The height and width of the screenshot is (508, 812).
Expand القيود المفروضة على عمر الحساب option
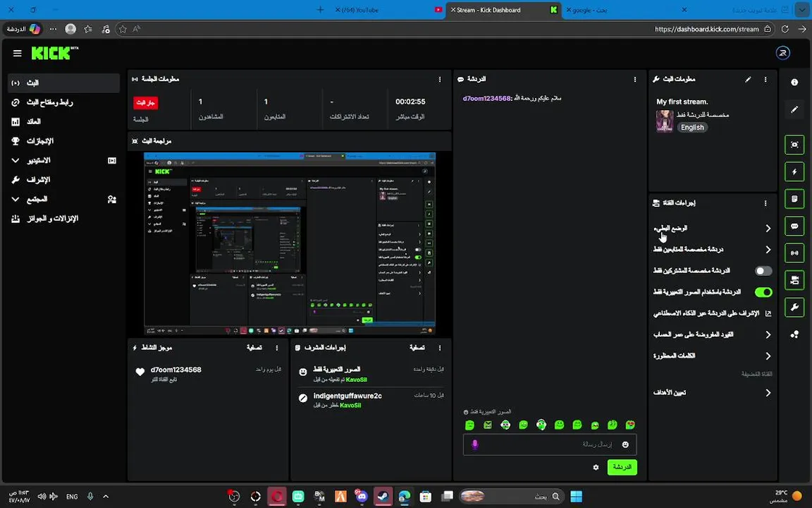point(713,335)
